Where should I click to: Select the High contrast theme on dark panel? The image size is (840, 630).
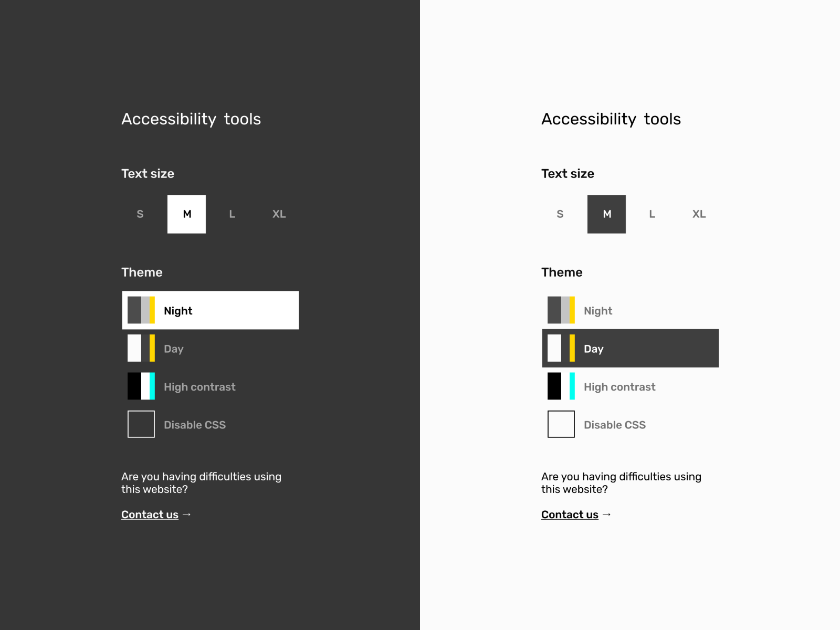pyautogui.click(x=199, y=387)
